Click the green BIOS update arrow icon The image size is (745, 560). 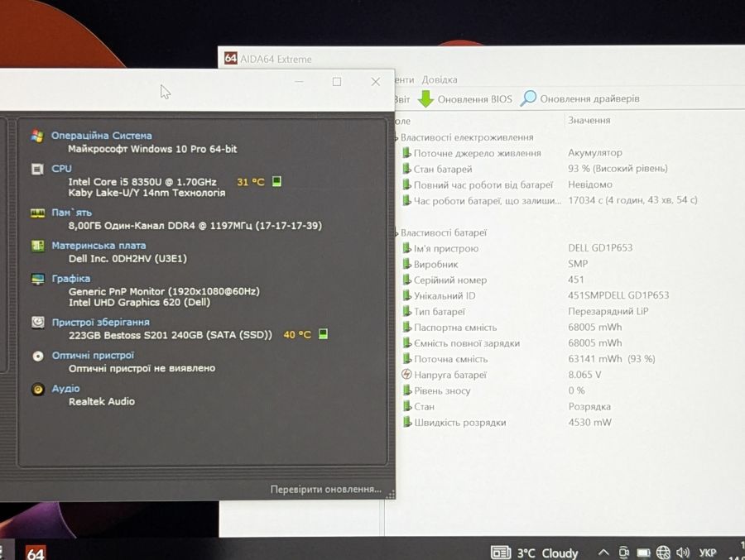(425, 98)
